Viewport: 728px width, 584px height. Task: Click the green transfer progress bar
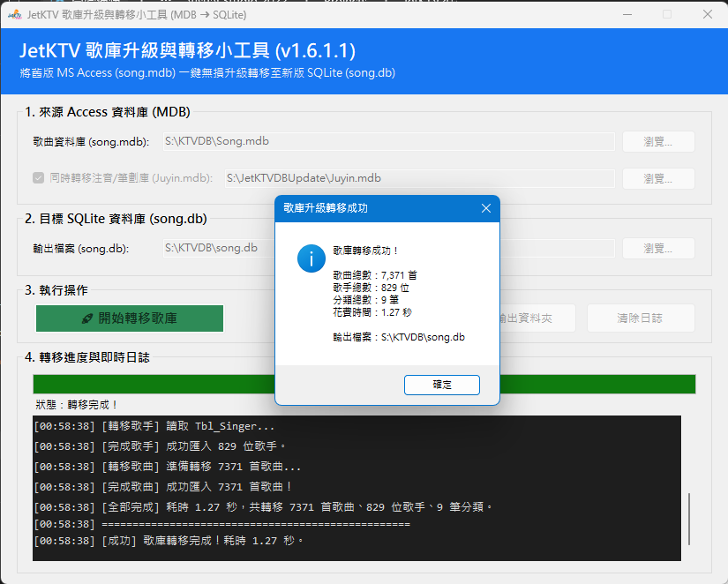click(154, 384)
